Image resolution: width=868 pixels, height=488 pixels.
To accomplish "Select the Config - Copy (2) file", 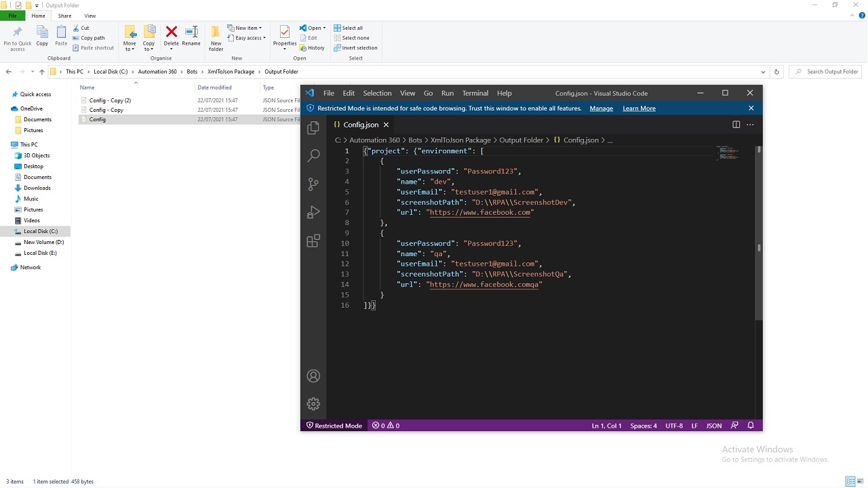I will click(x=110, y=100).
